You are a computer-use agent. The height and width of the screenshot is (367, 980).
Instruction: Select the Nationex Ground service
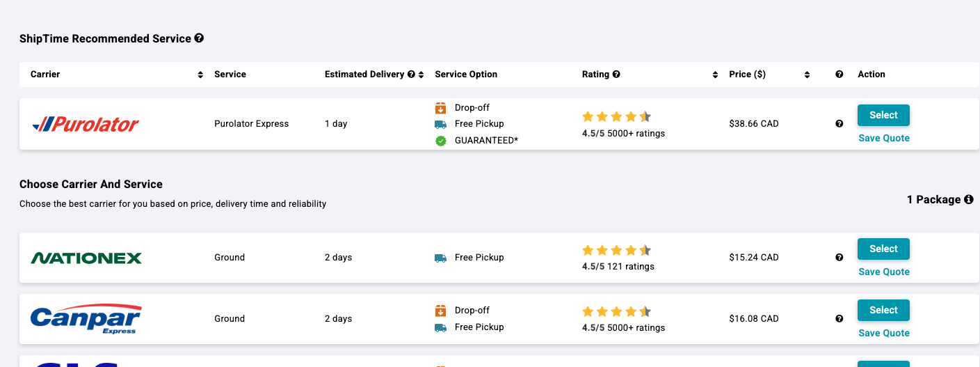883,249
